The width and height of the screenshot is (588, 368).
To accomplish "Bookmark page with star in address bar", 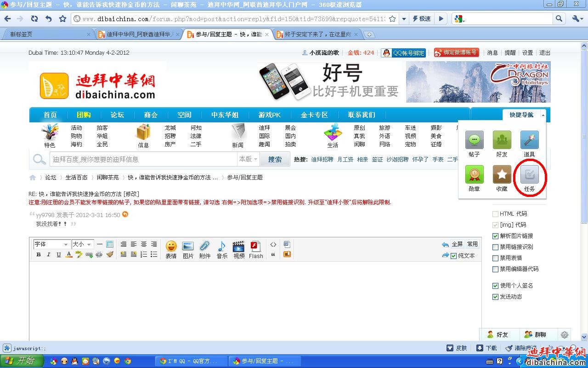I will coord(392,19).
